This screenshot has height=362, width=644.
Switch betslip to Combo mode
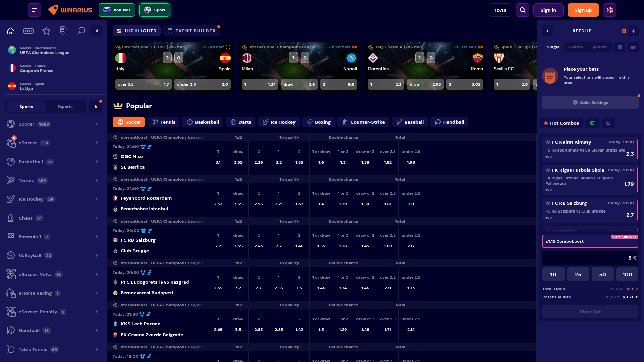tap(576, 47)
